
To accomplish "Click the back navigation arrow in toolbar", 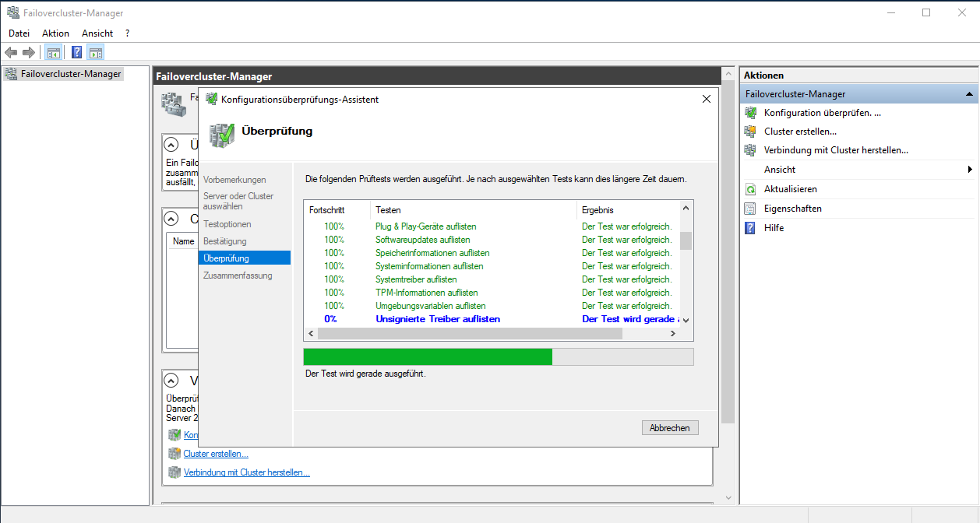I will coord(10,51).
